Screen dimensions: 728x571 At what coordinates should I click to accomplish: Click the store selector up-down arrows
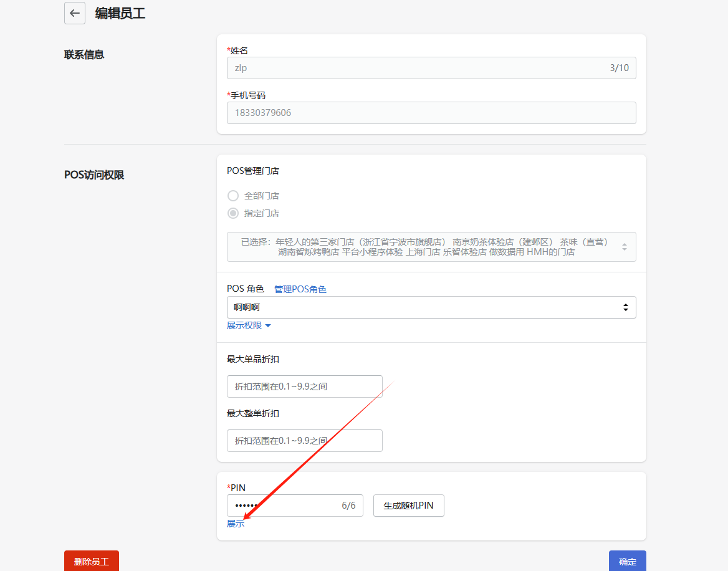point(625,247)
